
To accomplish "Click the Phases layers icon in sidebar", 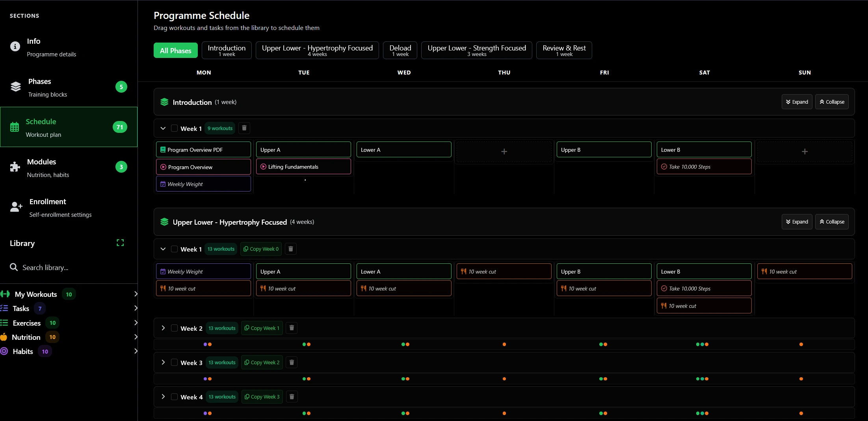I will coord(16,87).
